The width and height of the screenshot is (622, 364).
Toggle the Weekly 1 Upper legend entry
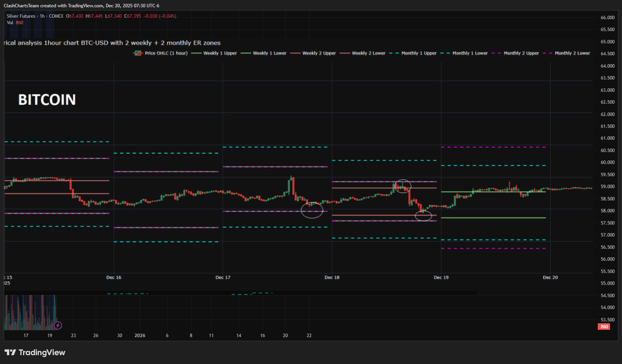click(x=214, y=53)
